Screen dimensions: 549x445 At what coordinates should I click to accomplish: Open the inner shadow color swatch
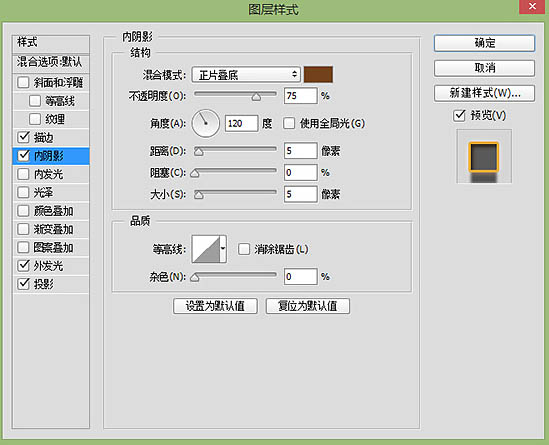tap(318, 74)
